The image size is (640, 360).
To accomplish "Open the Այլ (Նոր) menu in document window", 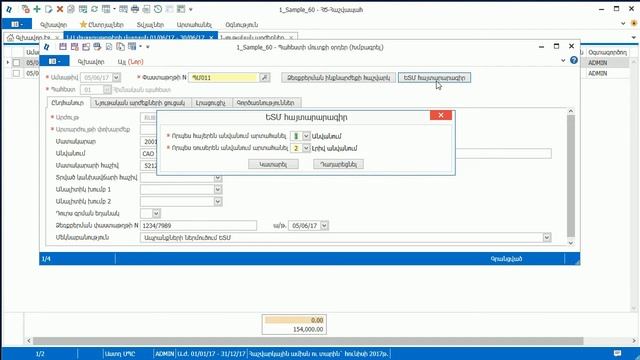I will point(131,62).
